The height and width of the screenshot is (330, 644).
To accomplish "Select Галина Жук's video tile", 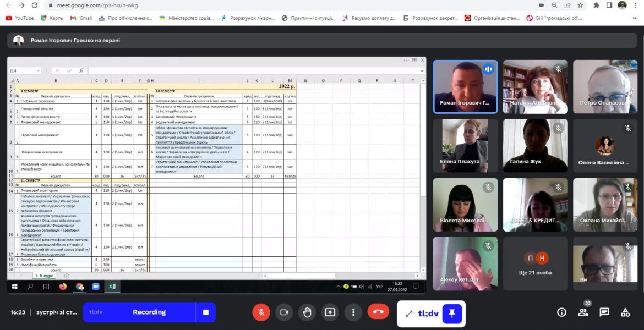I will (536, 146).
